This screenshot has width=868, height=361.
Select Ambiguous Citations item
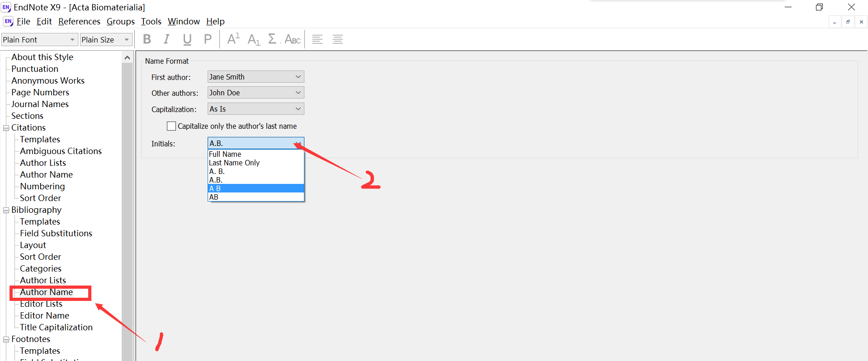coord(61,151)
